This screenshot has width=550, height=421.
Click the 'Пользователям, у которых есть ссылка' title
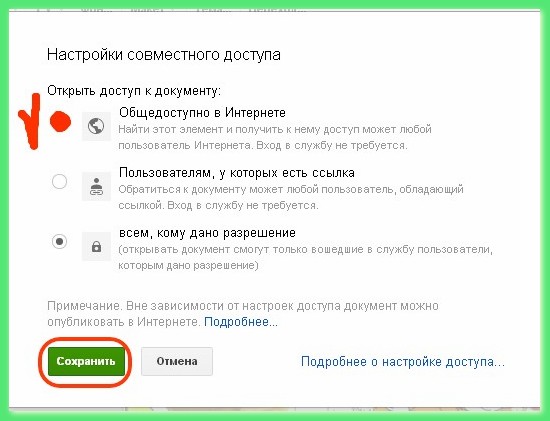[x=237, y=173]
